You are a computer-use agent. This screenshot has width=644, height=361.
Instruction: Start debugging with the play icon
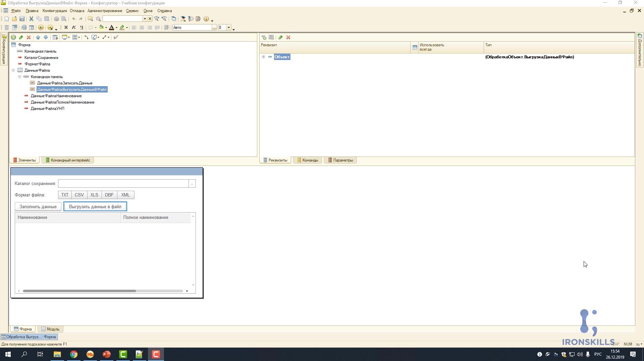[x=41, y=27]
